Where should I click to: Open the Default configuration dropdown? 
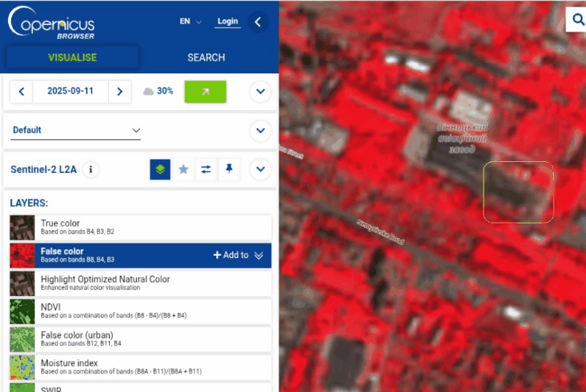click(x=76, y=130)
